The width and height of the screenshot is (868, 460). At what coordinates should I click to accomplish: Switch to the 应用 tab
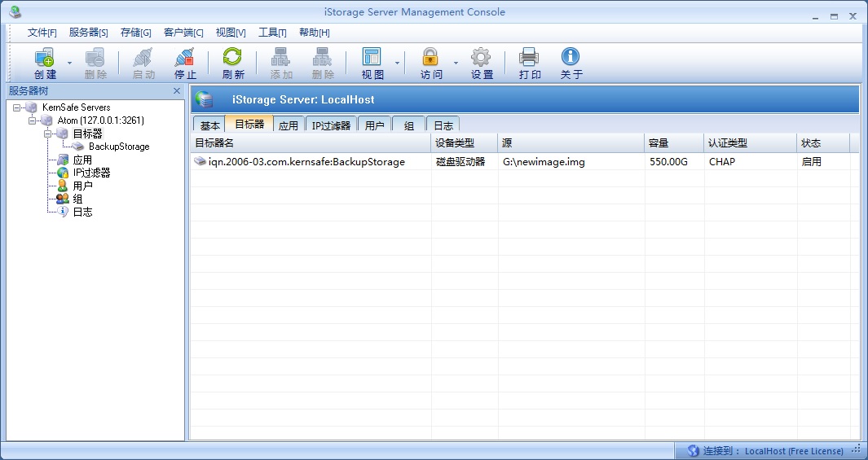289,125
